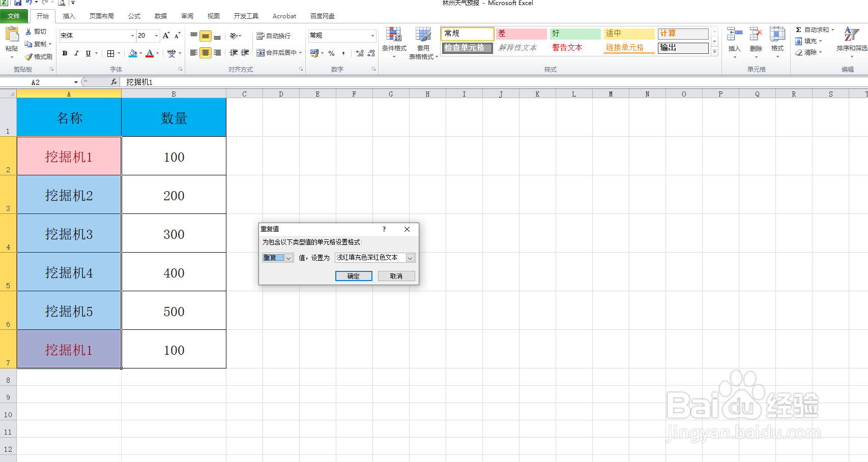This screenshot has width=868, height=462.
Task: Click the formula bar input showing 挖掘机1
Action: coord(494,82)
